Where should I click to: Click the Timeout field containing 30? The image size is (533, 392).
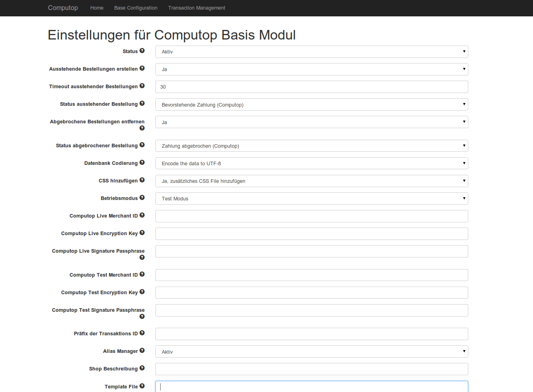coord(311,87)
